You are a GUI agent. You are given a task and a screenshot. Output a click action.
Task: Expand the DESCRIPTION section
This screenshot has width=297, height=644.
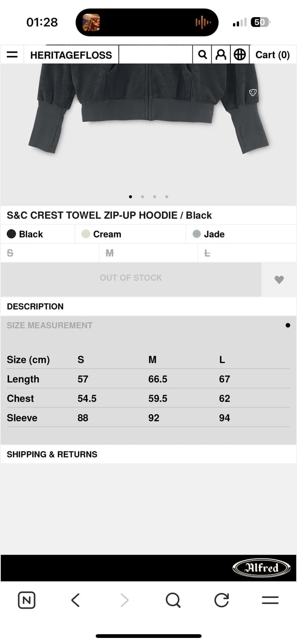[35, 307]
